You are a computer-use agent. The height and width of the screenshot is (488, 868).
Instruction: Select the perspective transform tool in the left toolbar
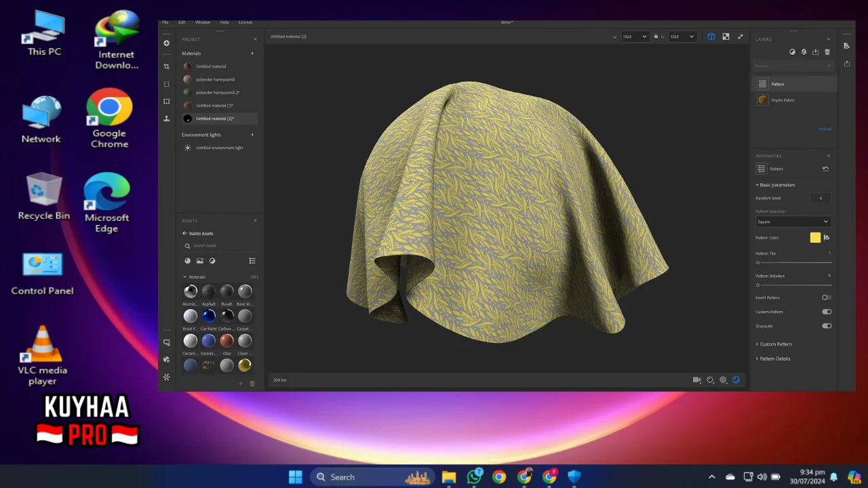167,84
